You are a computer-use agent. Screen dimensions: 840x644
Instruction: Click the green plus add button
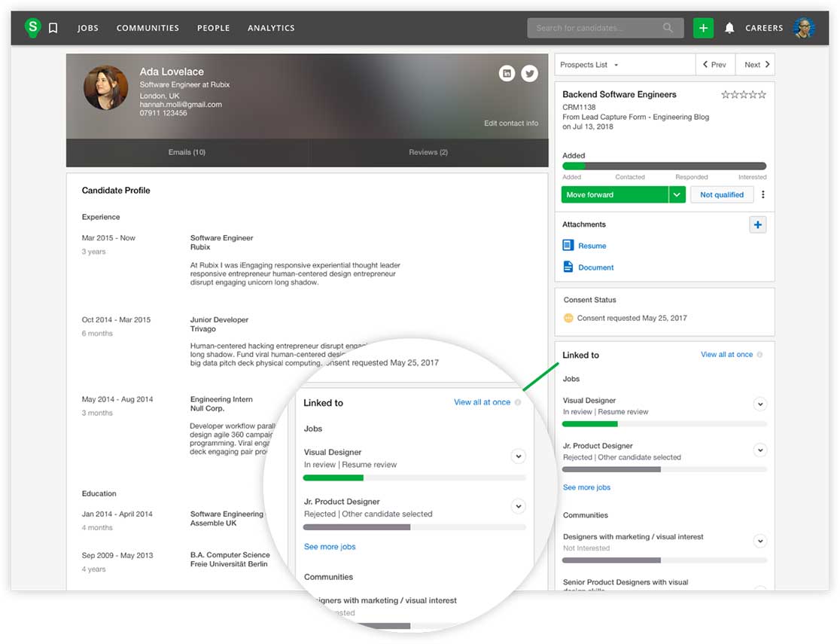[x=703, y=28]
